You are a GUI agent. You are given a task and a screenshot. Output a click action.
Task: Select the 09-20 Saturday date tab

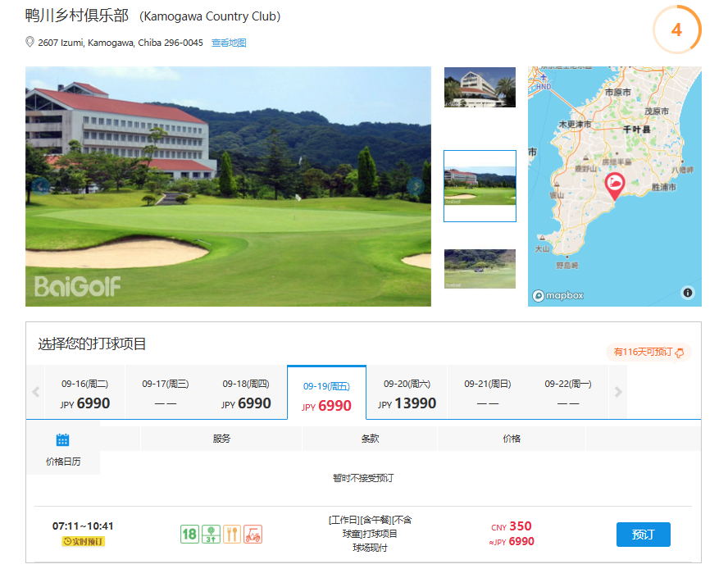(407, 393)
